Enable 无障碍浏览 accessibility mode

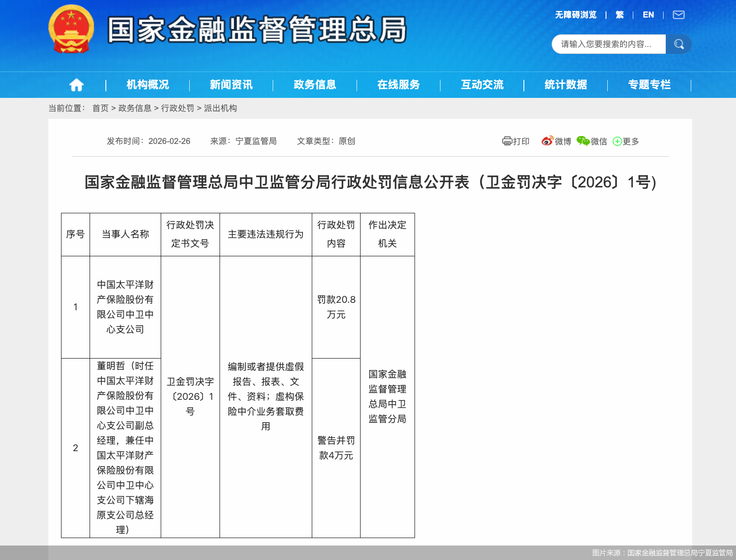coord(575,15)
